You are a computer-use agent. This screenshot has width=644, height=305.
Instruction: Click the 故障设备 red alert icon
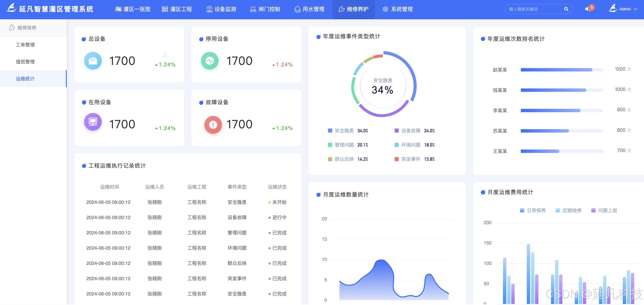coord(213,125)
